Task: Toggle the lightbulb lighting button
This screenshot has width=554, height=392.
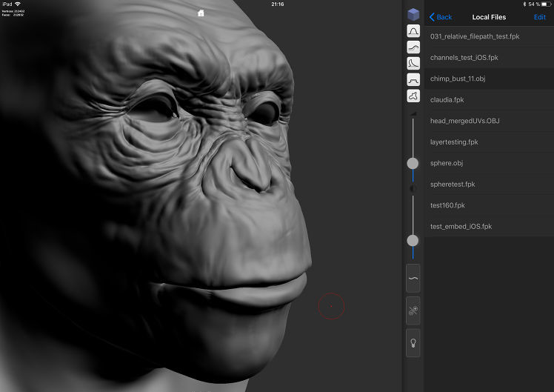Action: pos(413,343)
